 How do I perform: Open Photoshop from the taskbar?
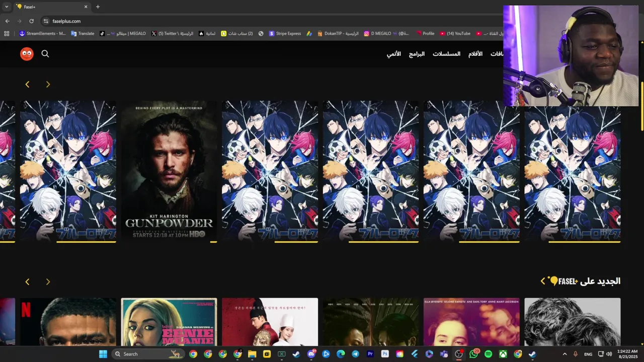coord(385,354)
